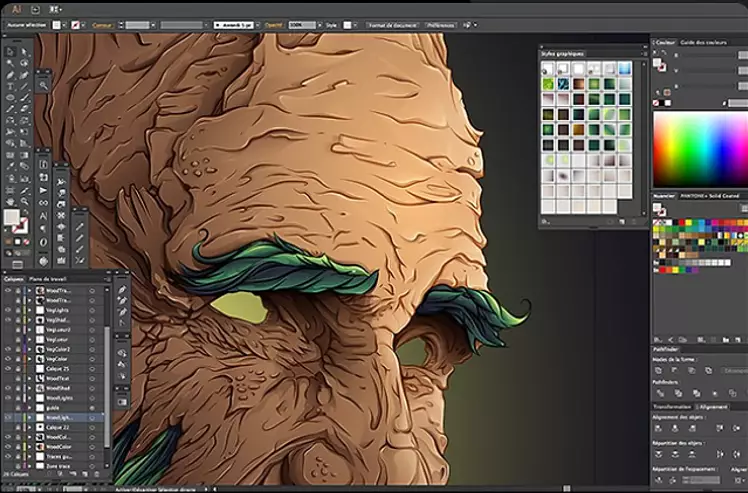Select the Direct Selection tool
The height and width of the screenshot is (493, 748).
click(x=24, y=50)
